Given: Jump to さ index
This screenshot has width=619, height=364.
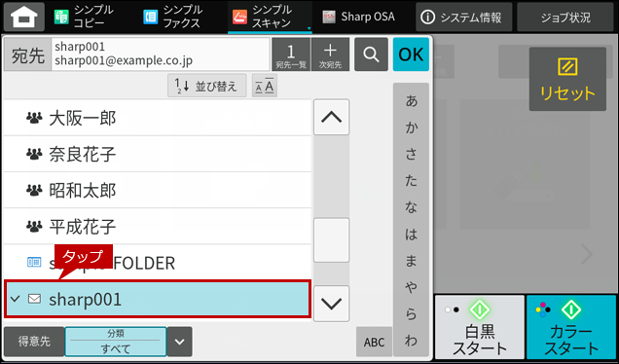Looking at the screenshot, I should (x=411, y=154).
